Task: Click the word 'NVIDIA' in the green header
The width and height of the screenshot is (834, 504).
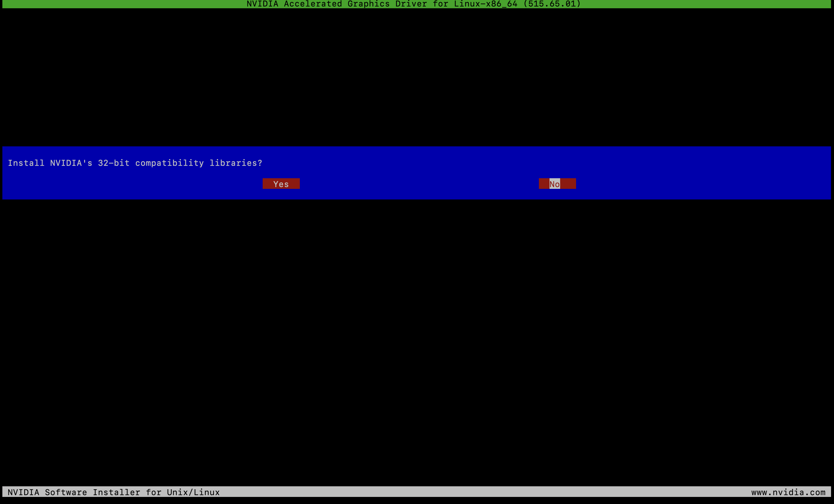Action: pyautogui.click(x=262, y=4)
